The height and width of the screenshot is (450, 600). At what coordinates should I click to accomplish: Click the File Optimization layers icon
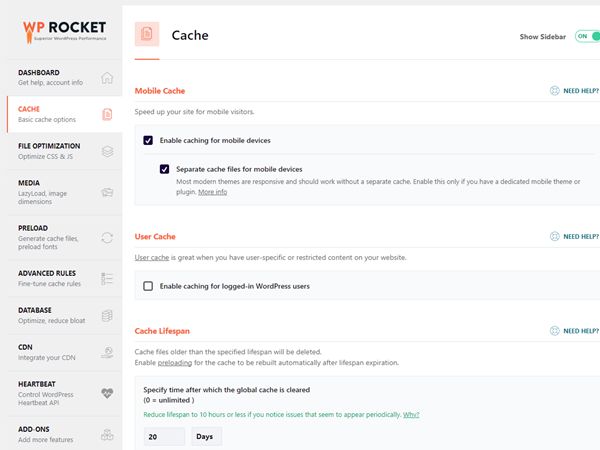tap(108, 152)
